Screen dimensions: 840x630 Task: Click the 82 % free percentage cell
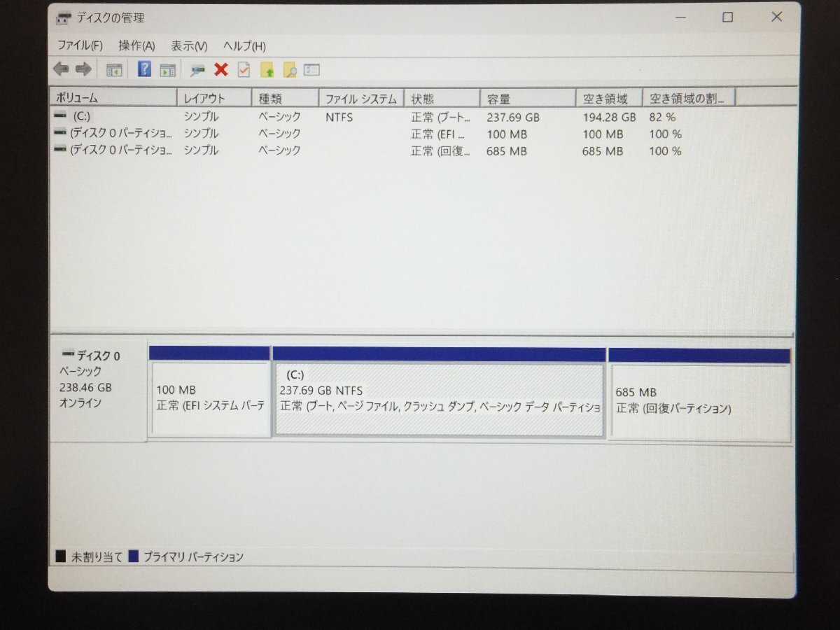[x=662, y=118]
